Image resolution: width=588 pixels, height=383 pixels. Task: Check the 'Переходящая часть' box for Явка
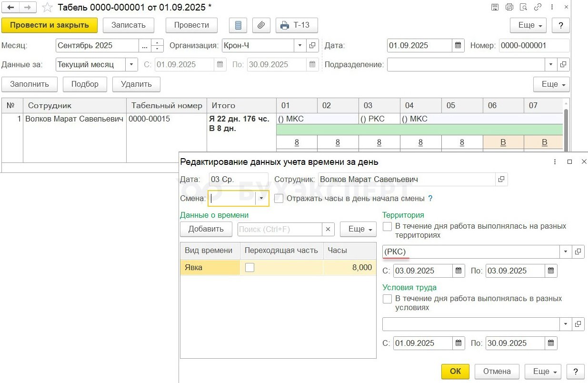click(249, 268)
